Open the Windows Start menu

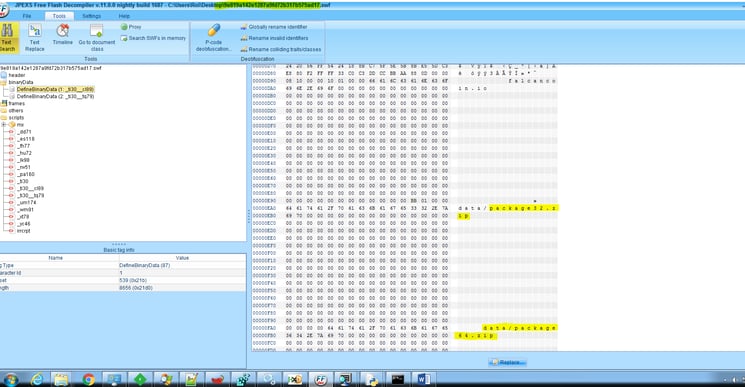tap(10, 379)
